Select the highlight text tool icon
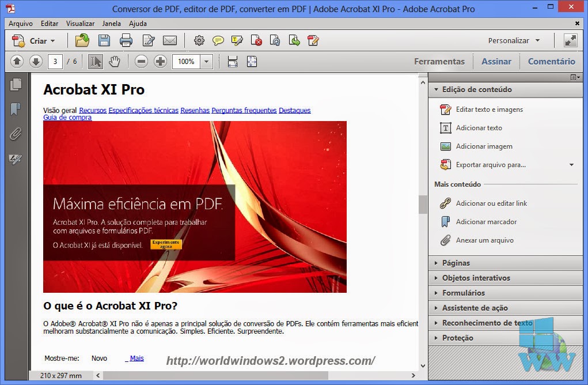The width and height of the screenshot is (588, 385). tap(237, 40)
